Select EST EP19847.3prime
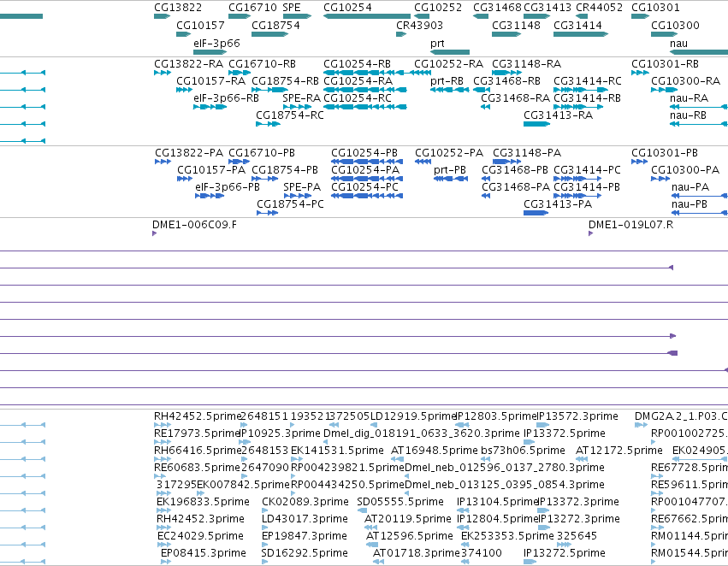Image resolution: width=728 pixels, height=566 pixels. [265, 545]
